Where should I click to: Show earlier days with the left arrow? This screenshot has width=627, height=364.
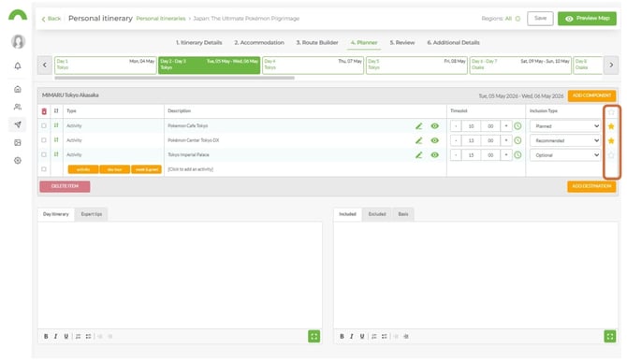[45, 65]
